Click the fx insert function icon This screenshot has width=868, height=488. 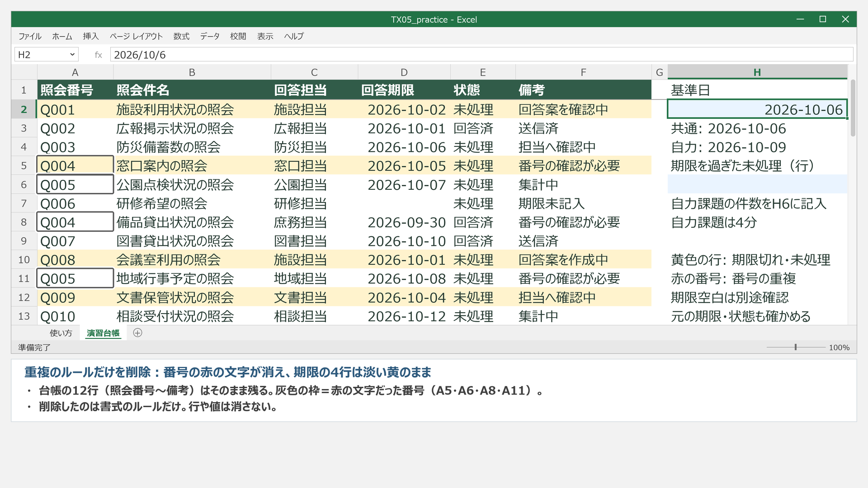(98, 55)
